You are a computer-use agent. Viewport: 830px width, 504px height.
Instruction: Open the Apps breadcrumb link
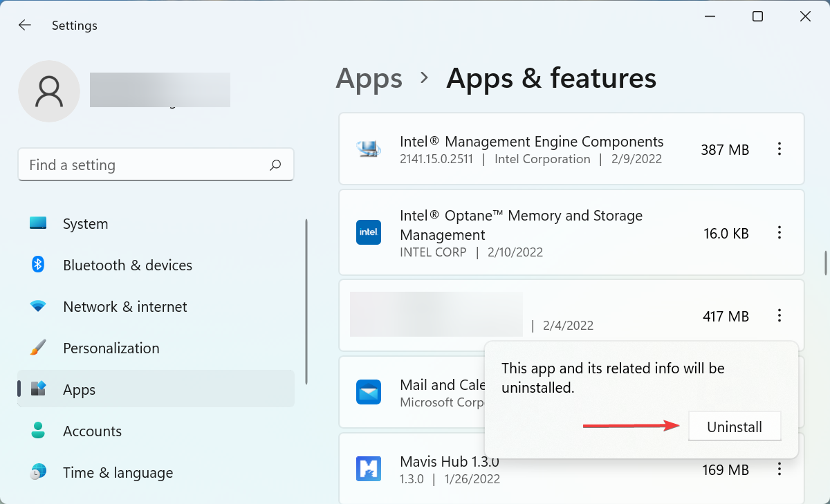369,79
